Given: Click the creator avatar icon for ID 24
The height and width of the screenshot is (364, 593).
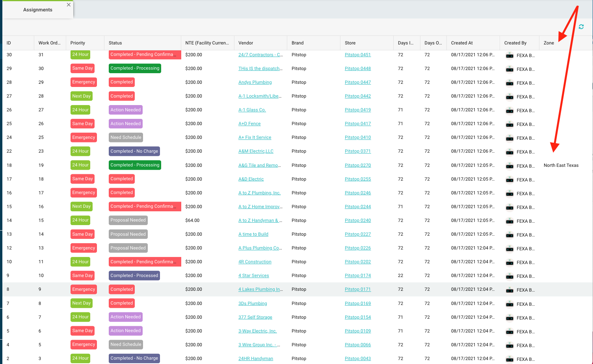Looking at the screenshot, I should 509,138.
